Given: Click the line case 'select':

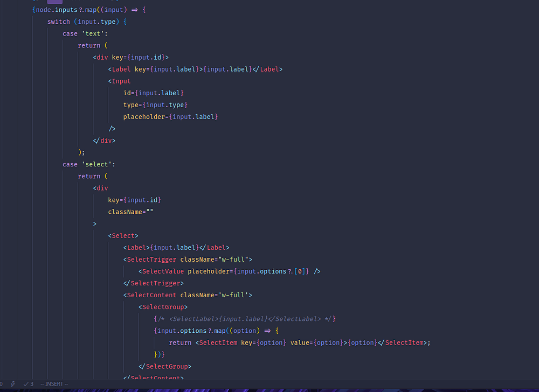Looking at the screenshot, I should (89, 164).
